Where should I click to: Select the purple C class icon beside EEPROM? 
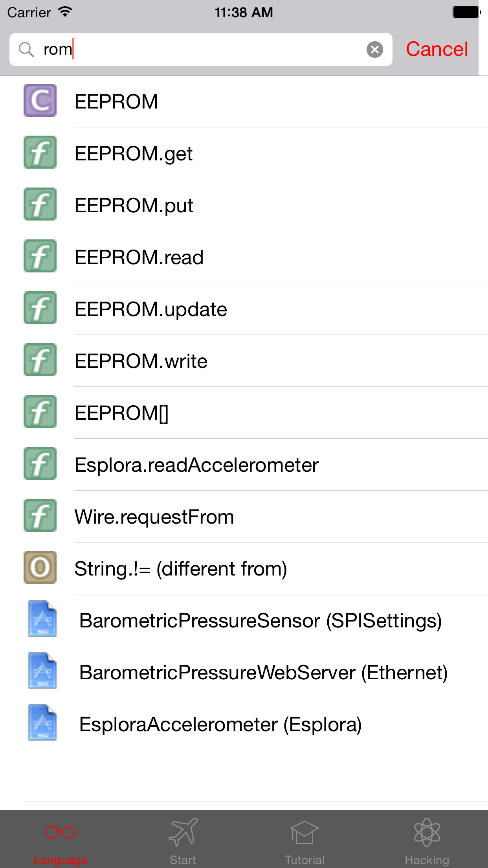coord(40,101)
